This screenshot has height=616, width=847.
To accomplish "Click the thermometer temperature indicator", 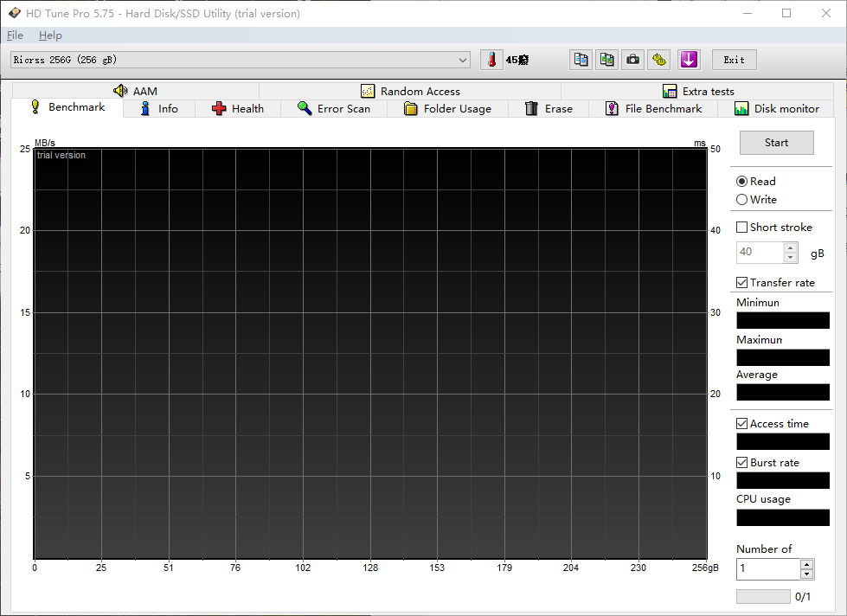I will point(491,59).
